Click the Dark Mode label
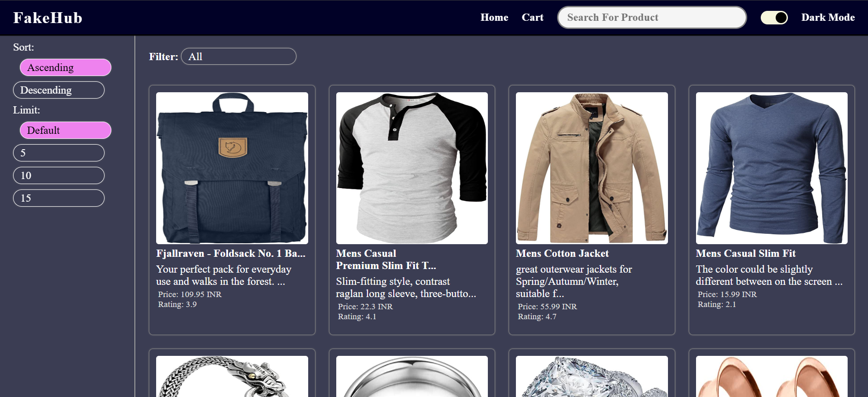Viewport: 868px width, 397px height. (828, 17)
